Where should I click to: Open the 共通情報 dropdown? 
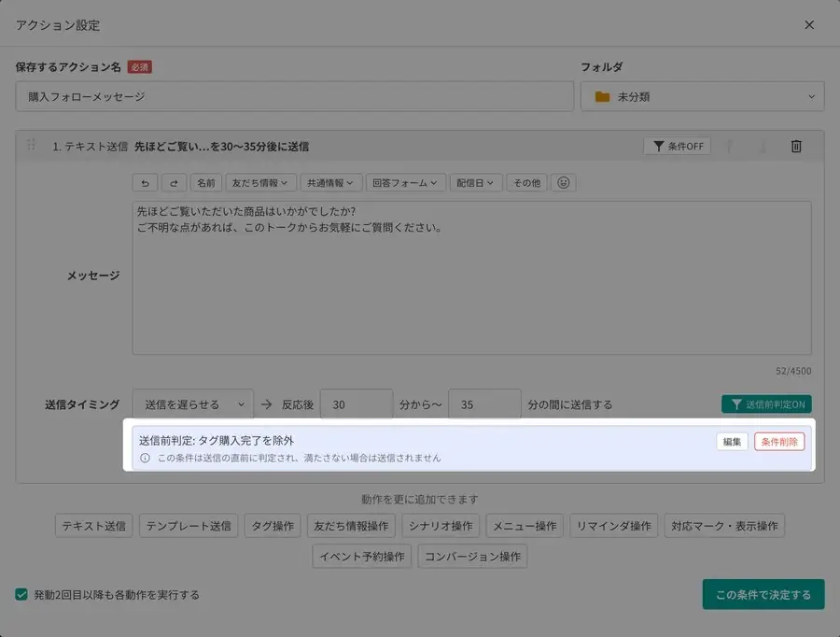coord(331,183)
